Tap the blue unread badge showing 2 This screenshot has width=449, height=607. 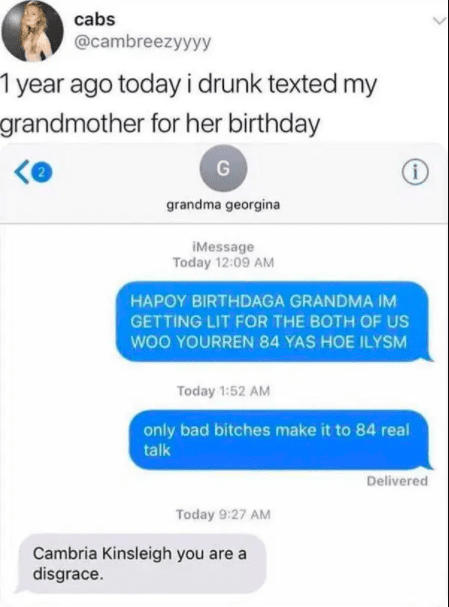coord(43,173)
